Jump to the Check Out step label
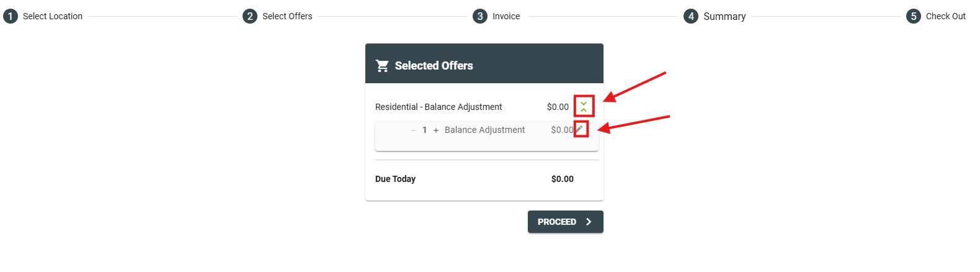The height and width of the screenshot is (272, 980). tap(945, 16)
